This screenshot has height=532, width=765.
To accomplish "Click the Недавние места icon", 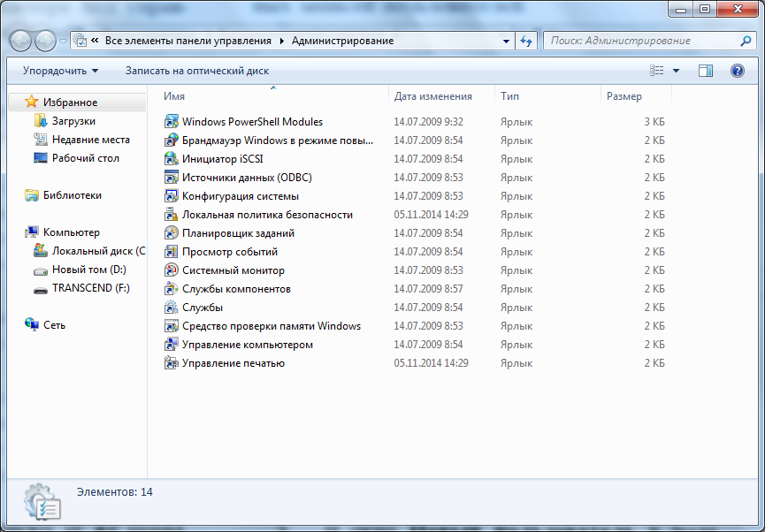I will pyautogui.click(x=41, y=139).
